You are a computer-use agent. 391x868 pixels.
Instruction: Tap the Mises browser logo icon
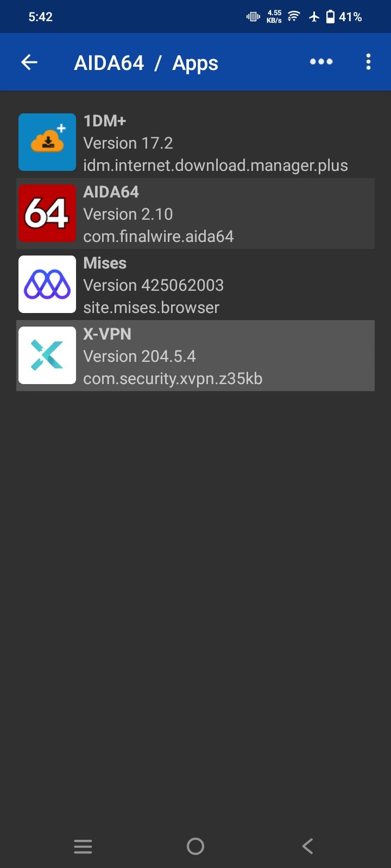tap(47, 284)
